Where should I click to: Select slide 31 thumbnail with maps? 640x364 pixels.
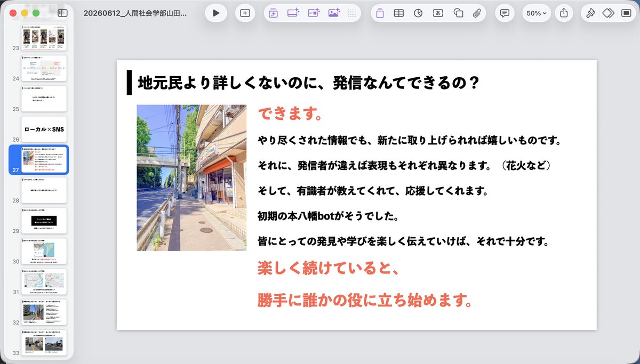tap(44, 281)
